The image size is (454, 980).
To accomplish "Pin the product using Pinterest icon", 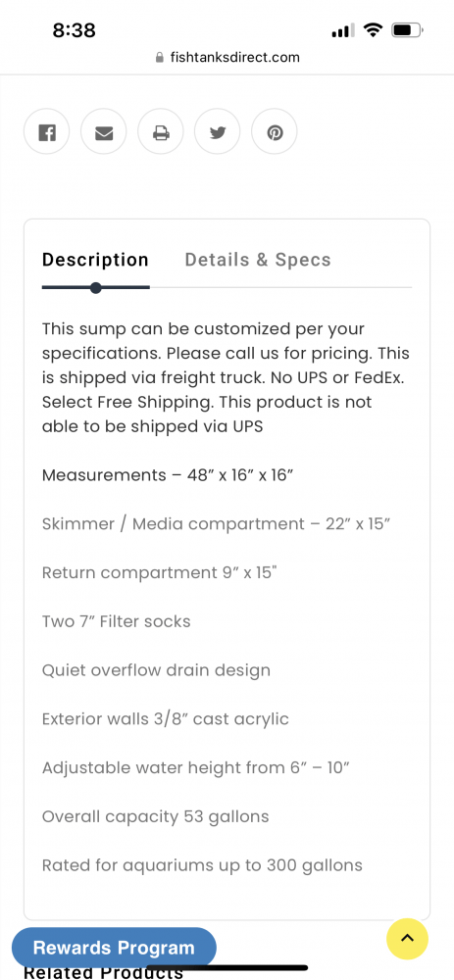I will pyautogui.click(x=275, y=132).
